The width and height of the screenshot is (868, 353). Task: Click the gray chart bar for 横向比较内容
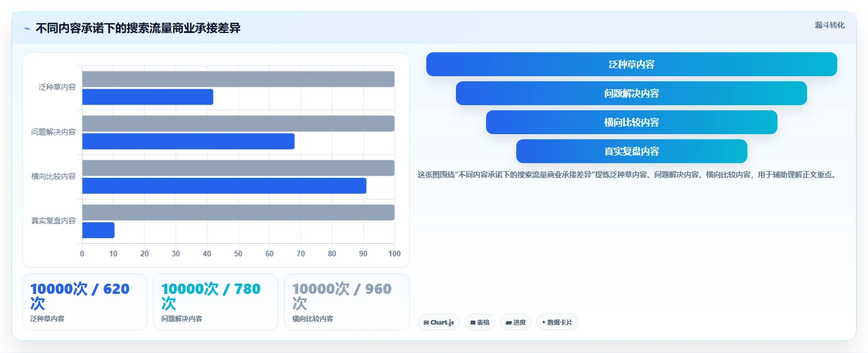[x=238, y=168]
